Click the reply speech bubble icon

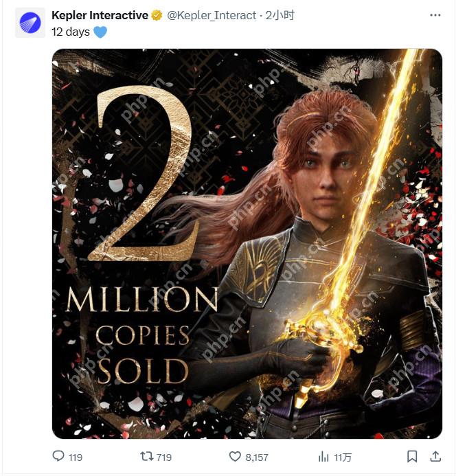58,456
